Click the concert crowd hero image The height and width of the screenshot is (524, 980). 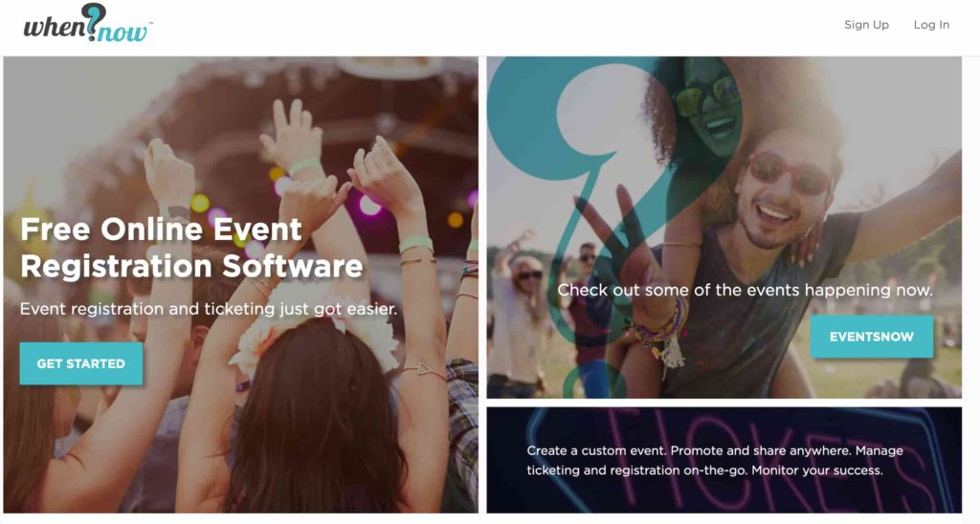(x=240, y=285)
